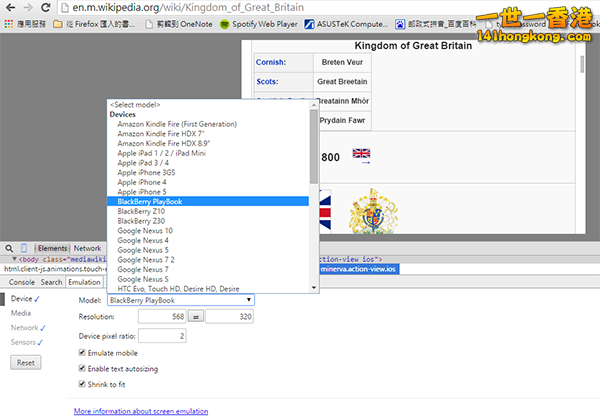Select the Media emulation section
600x418 pixels.
click(x=21, y=313)
